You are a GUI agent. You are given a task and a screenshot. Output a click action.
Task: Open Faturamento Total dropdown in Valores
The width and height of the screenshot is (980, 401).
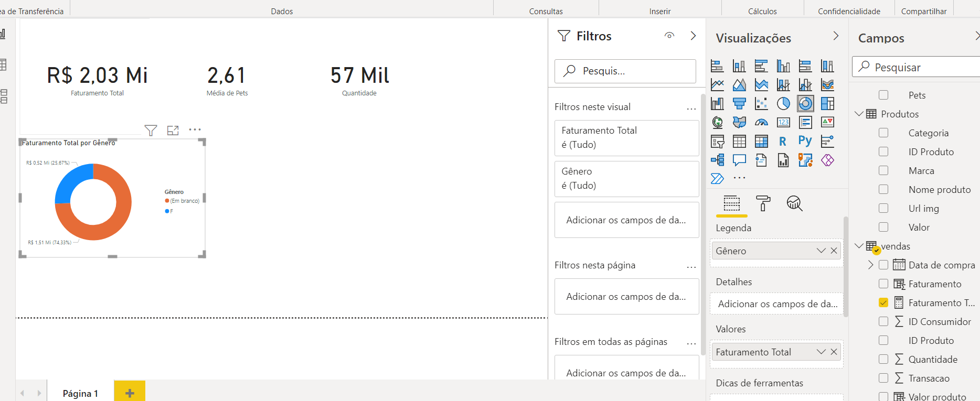pos(821,352)
